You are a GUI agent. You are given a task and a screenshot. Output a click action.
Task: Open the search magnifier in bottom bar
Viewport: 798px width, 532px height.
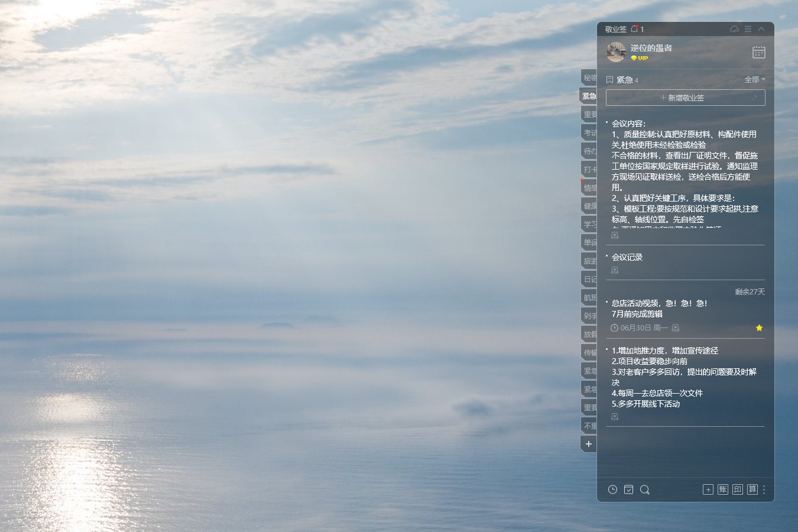click(x=645, y=489)
